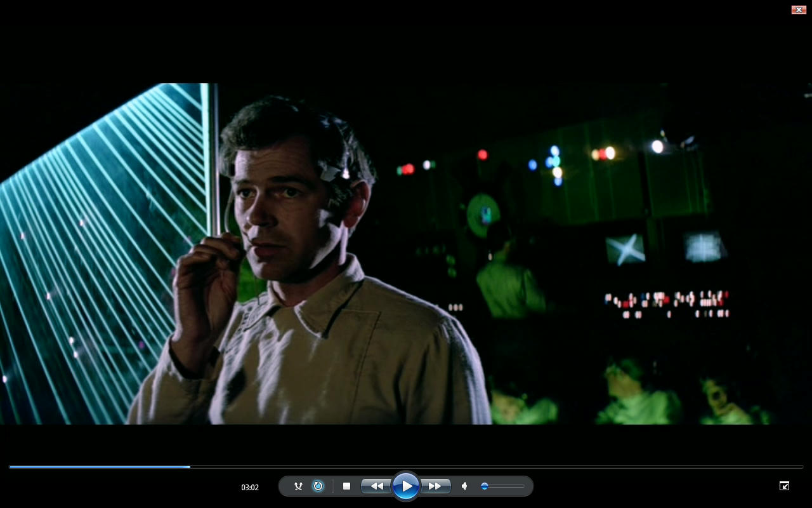Image resolution: width=812 pixels, height=508 pixels.
Task: Stop video playback
Action: pos(346,486)
